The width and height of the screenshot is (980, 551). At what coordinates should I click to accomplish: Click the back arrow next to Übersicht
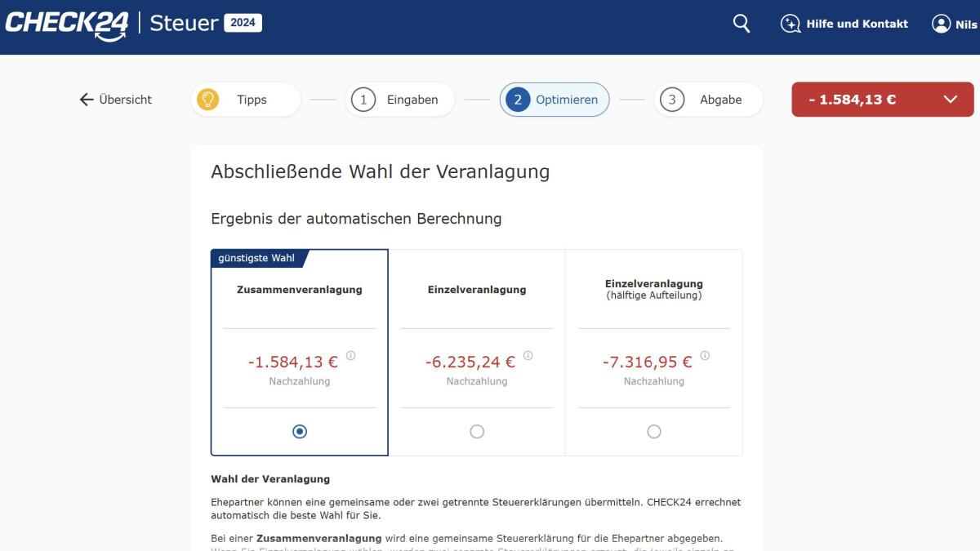tap(86, 99)
